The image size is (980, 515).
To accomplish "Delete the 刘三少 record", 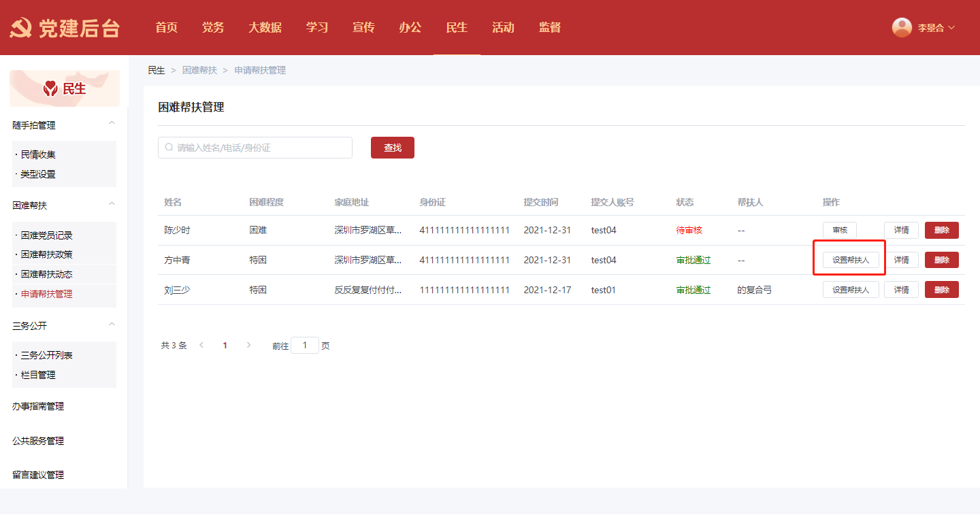I will point(941,290).
